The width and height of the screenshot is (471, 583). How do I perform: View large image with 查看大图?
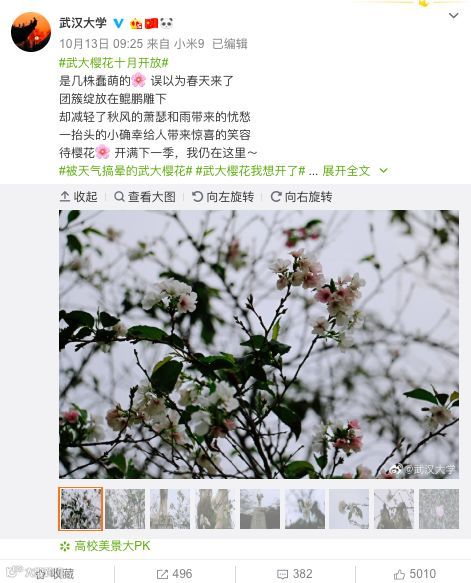145,197
